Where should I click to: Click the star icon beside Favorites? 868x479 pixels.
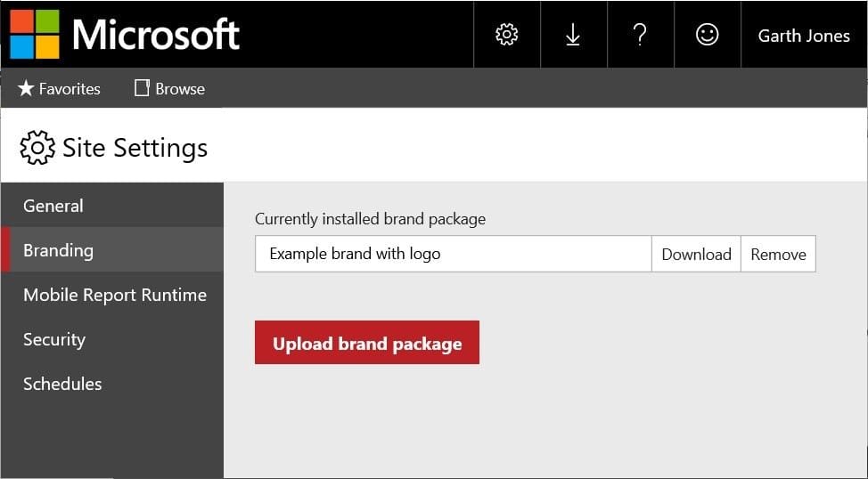(x=26, y=88)
